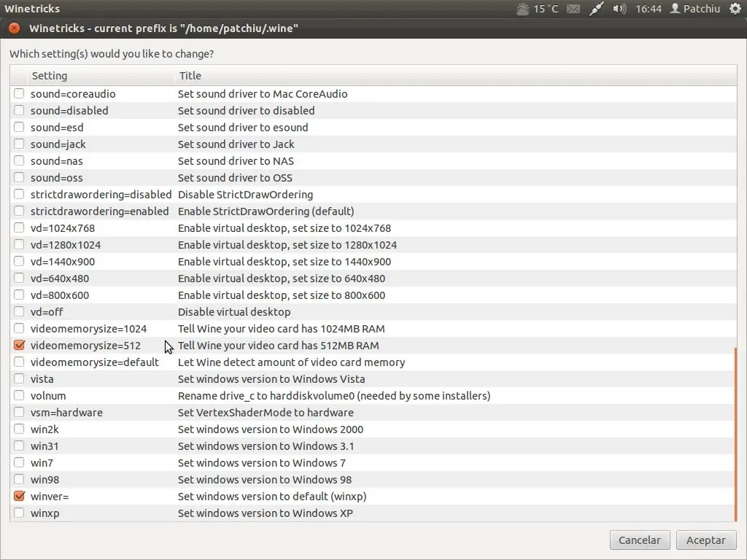Check the vd=1024x768 checkbox
The image size is (747, 560).
click(19, 227)
